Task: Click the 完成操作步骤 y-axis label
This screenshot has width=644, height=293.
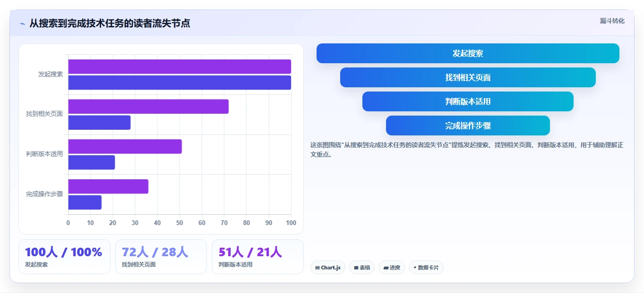Action: click(x=44, y=194)
